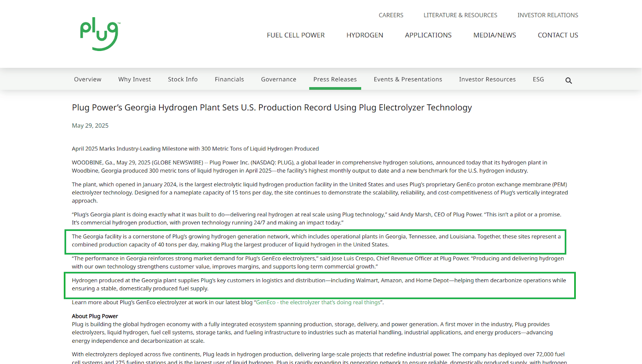This screenshot has height=364, width=642.
Task: Switch to the Overview tab
Action: click(x=87, y=79)
